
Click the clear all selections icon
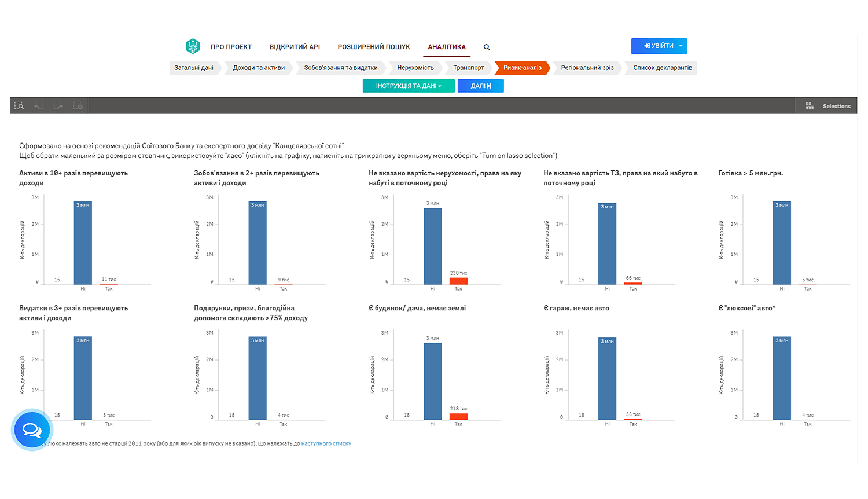(78, 106)
